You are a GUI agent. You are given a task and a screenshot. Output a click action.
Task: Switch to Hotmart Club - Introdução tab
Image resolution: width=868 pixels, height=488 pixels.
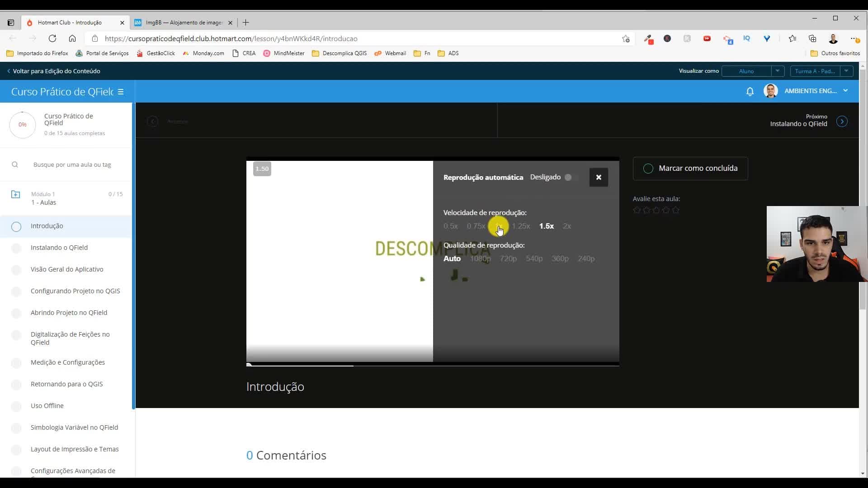pyautogui.click(x=75, y=23)
